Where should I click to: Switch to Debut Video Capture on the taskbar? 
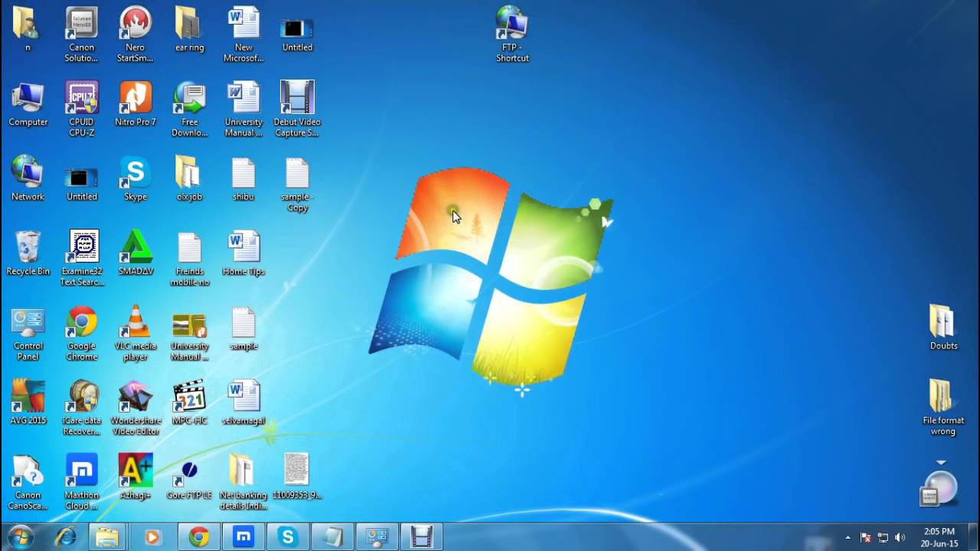[421, 537]
